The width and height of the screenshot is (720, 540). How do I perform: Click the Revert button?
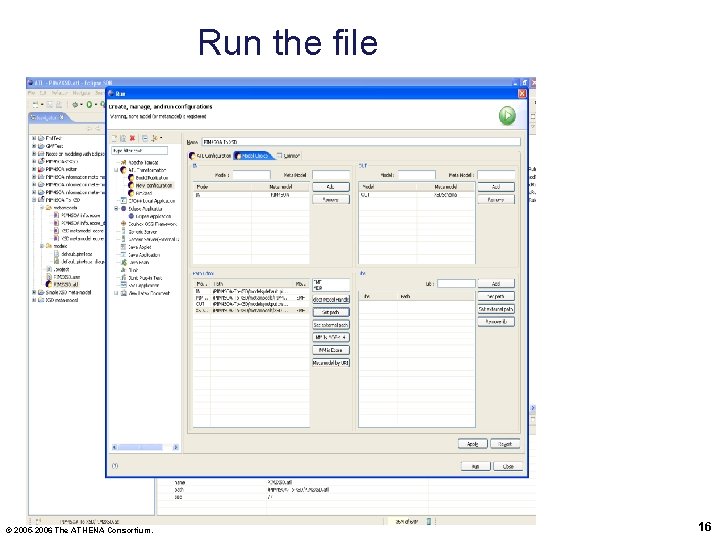[505, 444]
